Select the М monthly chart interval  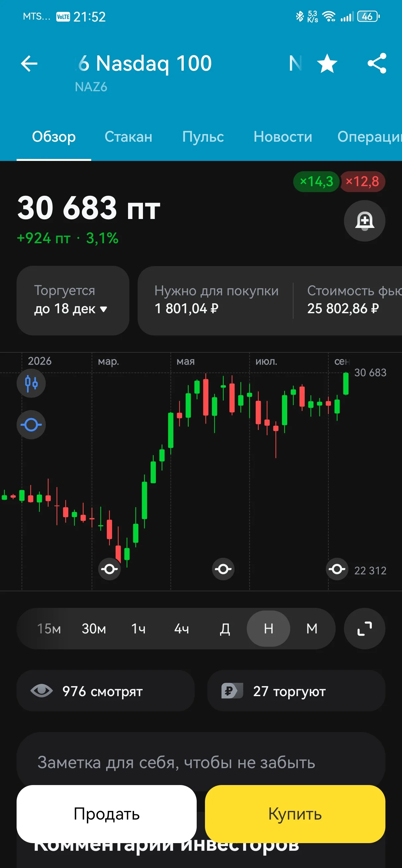[x=312, y=628]
